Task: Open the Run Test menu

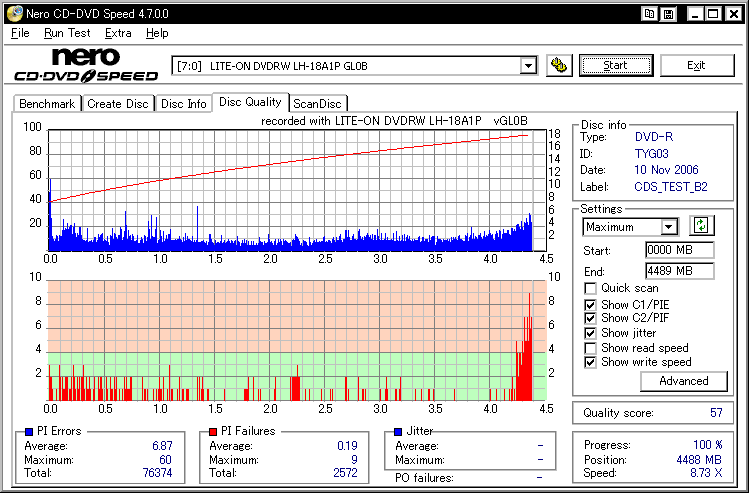Action: click(67, 33)
